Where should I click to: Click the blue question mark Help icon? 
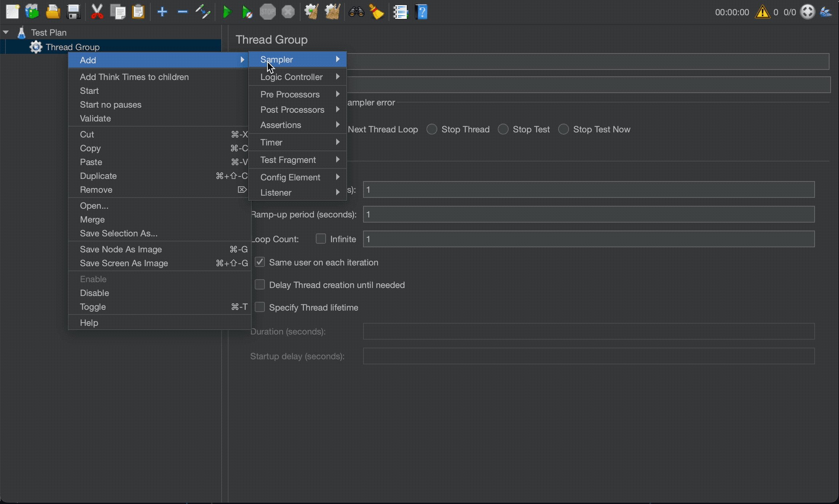tap(422, 12)
